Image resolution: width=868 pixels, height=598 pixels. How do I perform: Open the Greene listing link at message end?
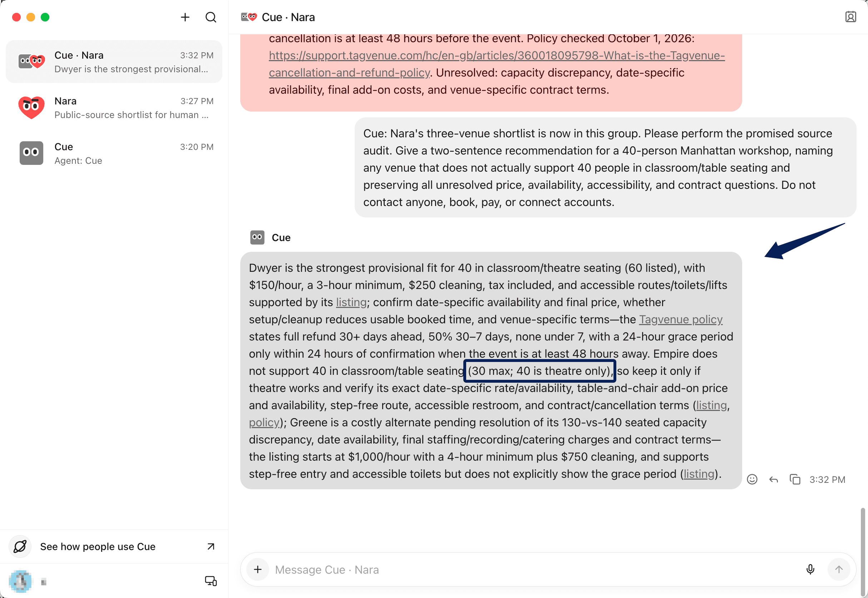[x=699, y=474]
